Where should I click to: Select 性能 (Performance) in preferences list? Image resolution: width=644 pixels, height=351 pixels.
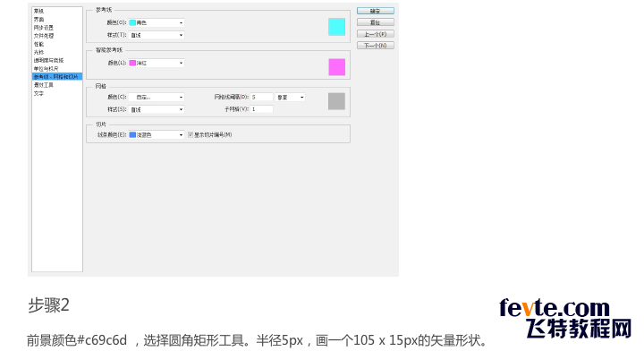pos(38,44)
